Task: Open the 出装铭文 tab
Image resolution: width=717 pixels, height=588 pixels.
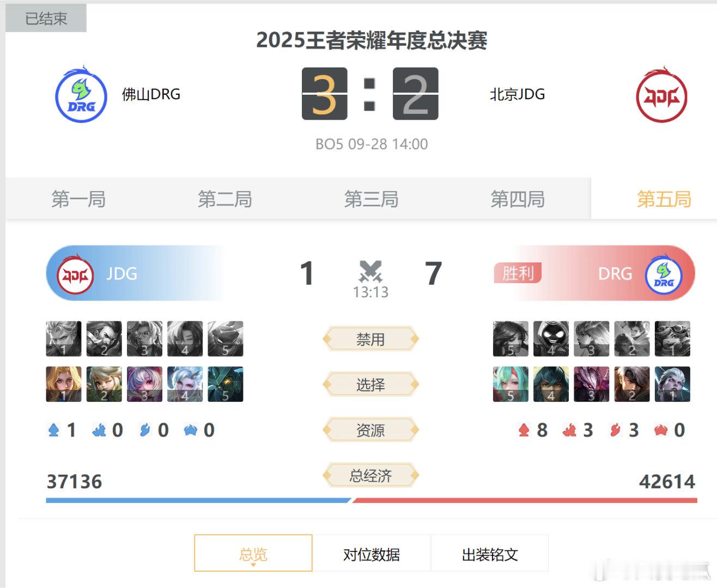Action: point(490,554)
